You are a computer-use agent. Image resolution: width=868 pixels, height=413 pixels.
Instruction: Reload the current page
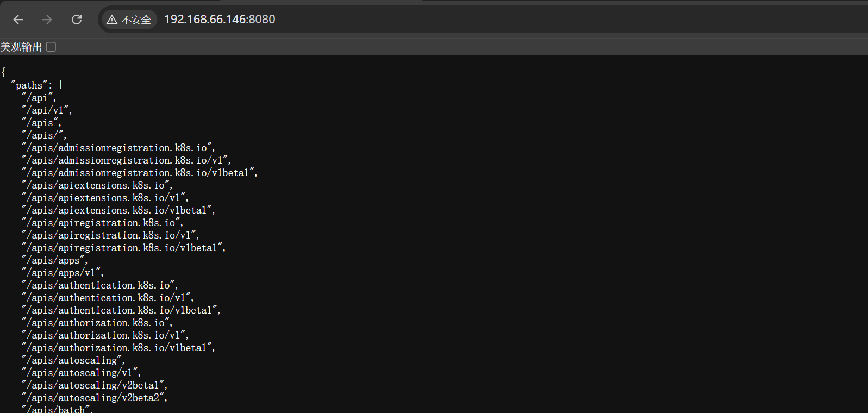(x=77, y=20)
